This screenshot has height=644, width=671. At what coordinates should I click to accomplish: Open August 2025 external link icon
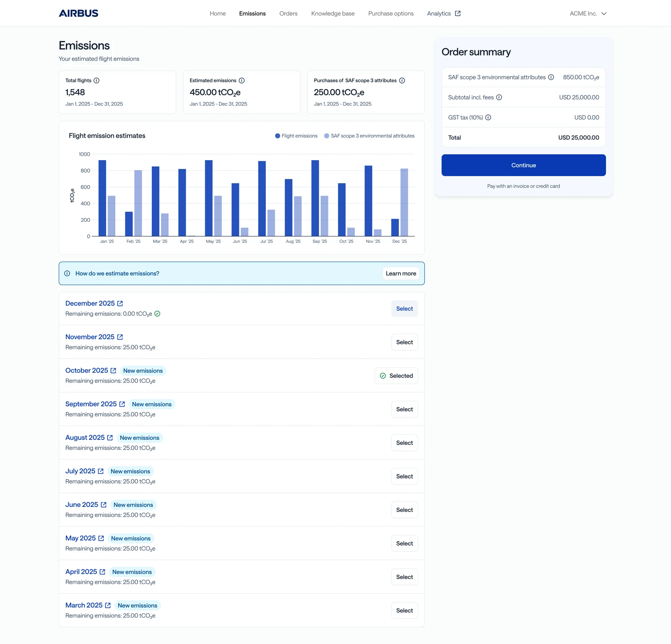click(x=110, y=438)
